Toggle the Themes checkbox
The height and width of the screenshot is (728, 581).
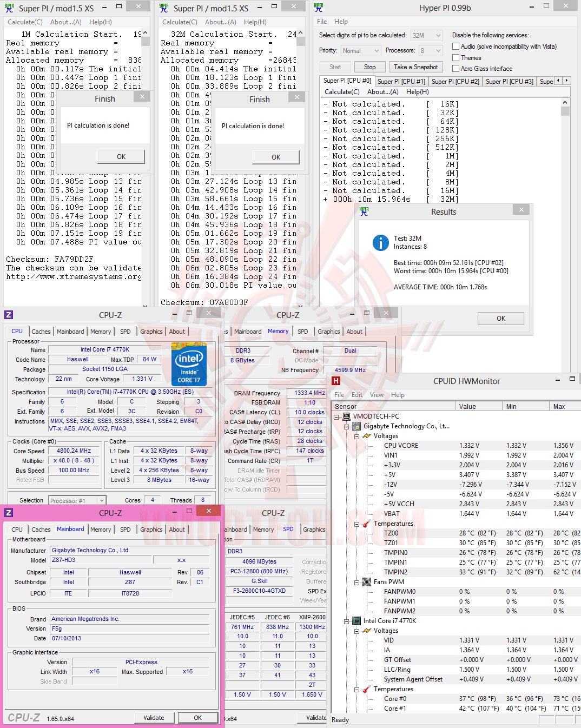tap(456, 58)
